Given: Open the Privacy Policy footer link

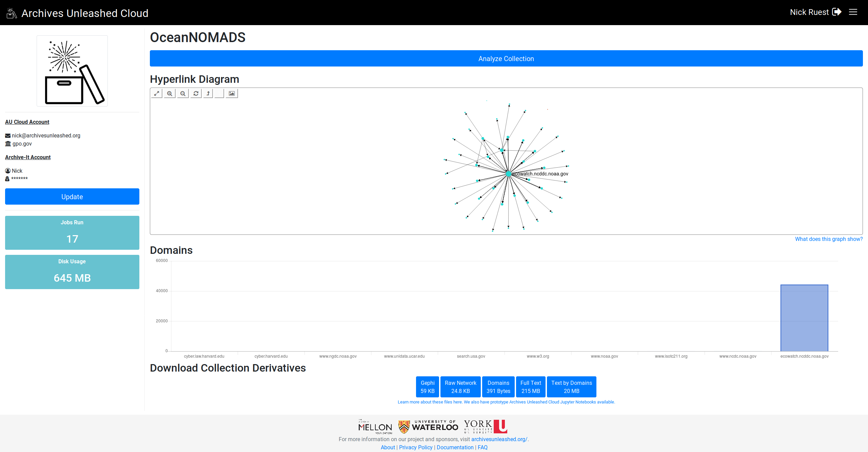Looking at the screenshot, I should 416,447.
